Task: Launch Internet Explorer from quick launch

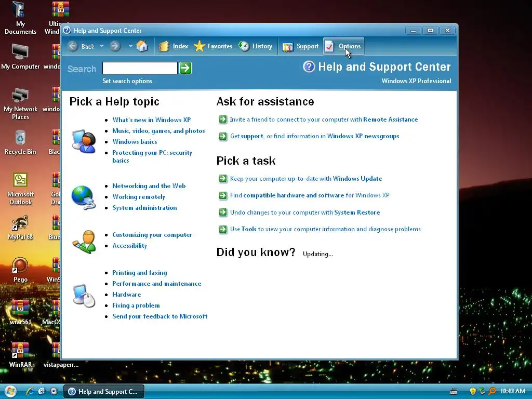Action: point(30,391)
